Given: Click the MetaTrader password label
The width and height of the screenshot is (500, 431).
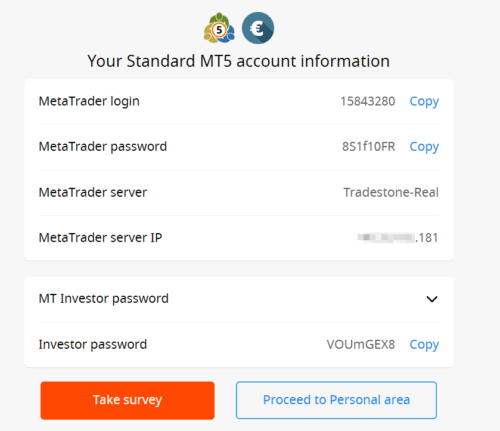Looking at the screenshot, I should (x=103, y=147).
